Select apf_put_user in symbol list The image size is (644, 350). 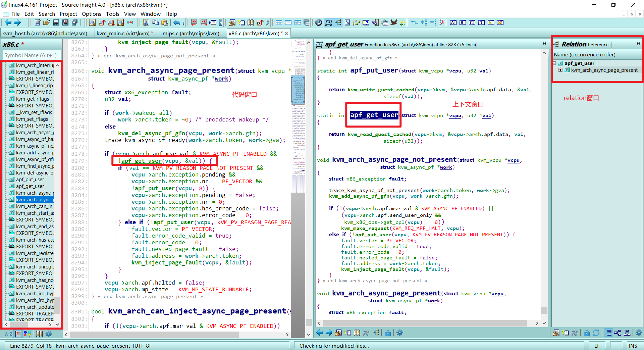pos(30,179)
